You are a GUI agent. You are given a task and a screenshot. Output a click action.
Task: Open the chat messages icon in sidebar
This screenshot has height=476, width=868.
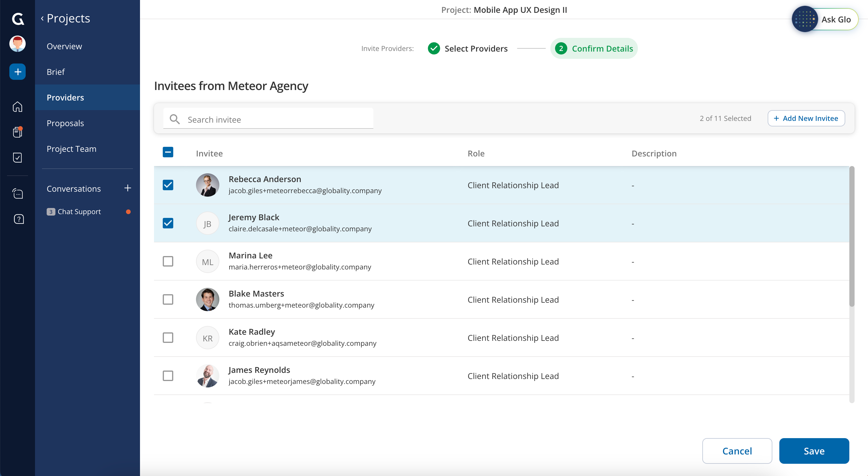click(17, 193)
